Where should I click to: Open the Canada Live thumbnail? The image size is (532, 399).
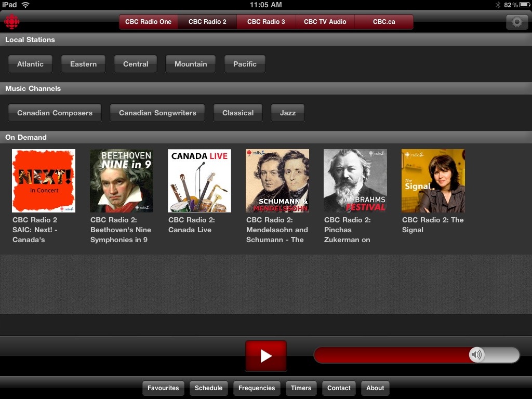click(199, 181)
